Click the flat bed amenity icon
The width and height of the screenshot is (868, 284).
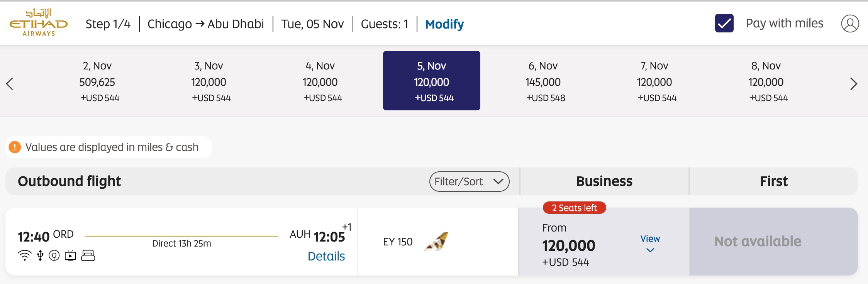point(87,255)
